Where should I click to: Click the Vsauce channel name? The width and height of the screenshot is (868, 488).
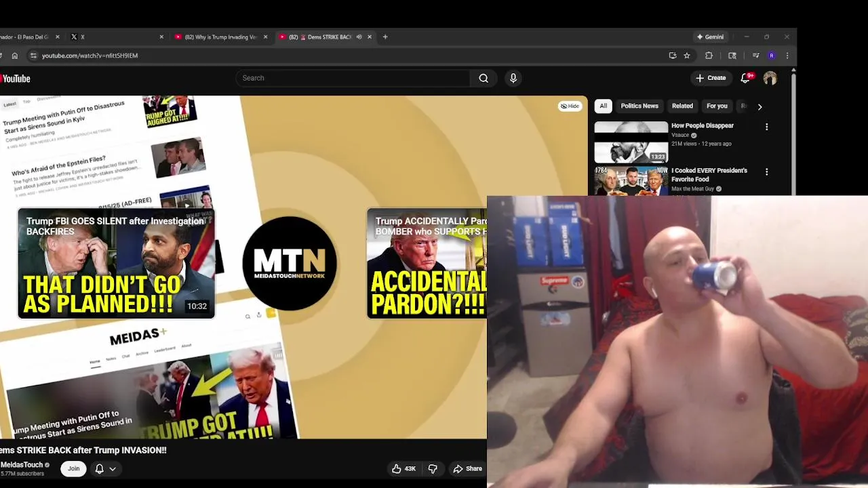pos(680,135)
